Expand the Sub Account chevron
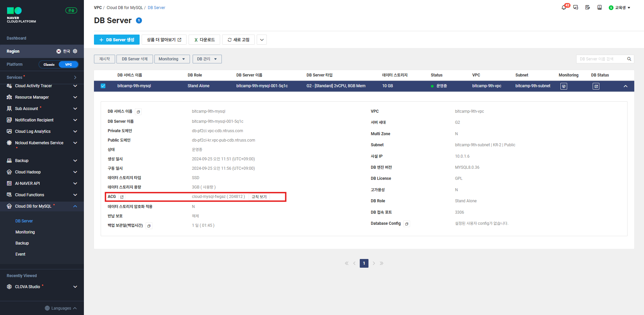 click(x=75, y=109)
